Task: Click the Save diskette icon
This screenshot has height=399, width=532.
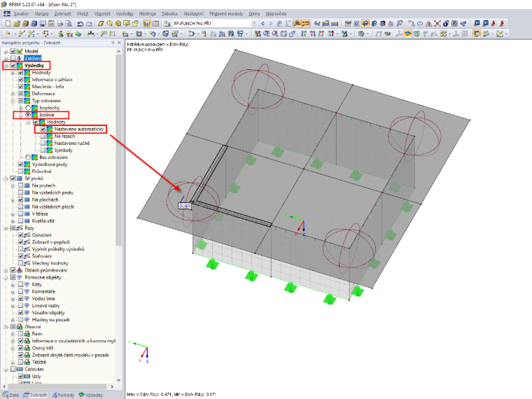Action: click(43, 23)
